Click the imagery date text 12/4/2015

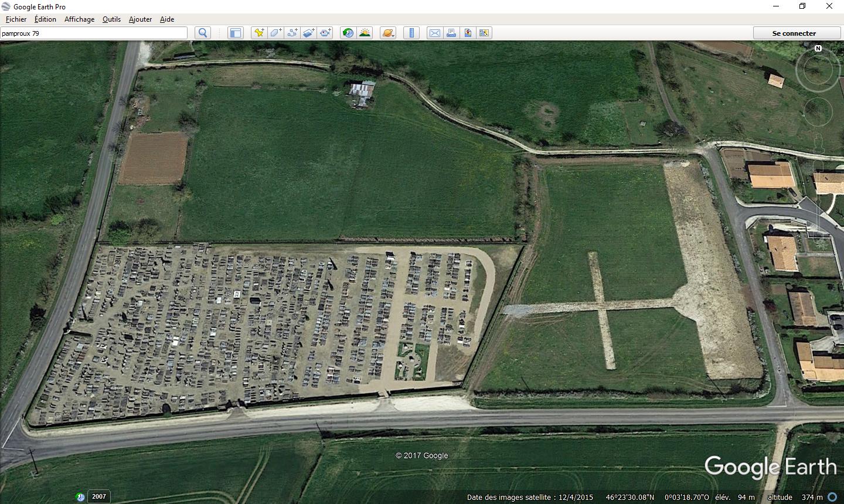pyautogui.click(x=577, y=497)
